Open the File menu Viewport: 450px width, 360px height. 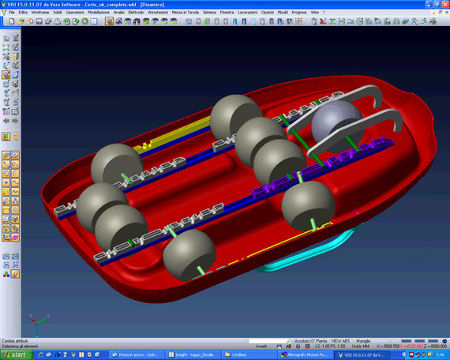coord(12,12)
